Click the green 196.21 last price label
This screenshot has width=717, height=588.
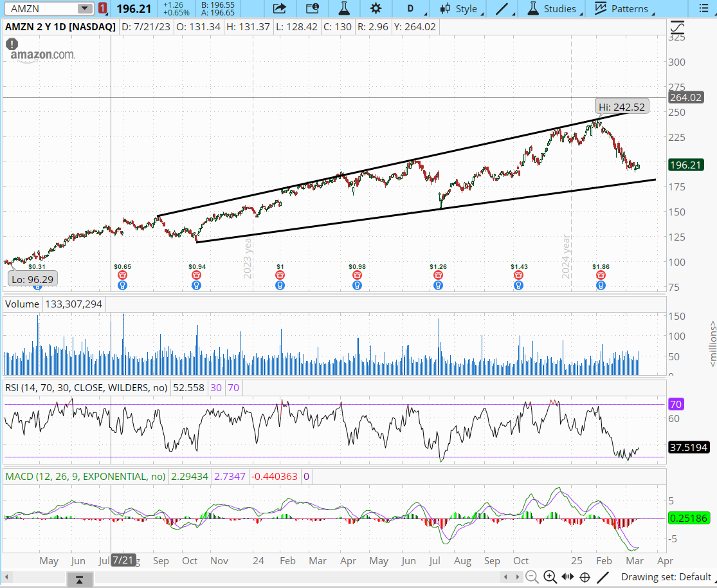click(685, 165)
